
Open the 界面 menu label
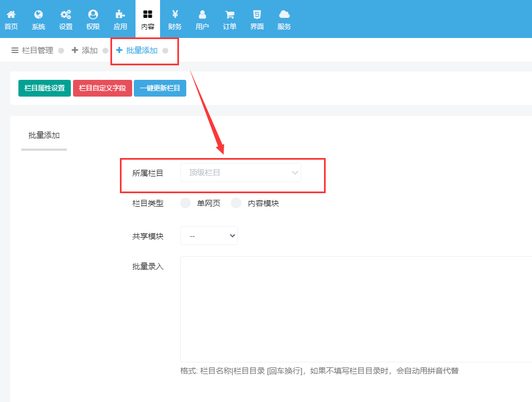(257, 26)
